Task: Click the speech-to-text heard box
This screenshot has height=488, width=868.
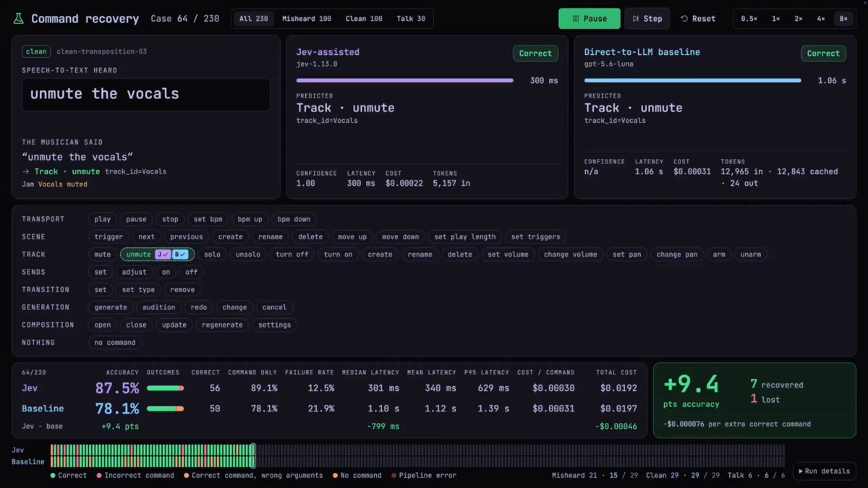Action: [146, 94]
